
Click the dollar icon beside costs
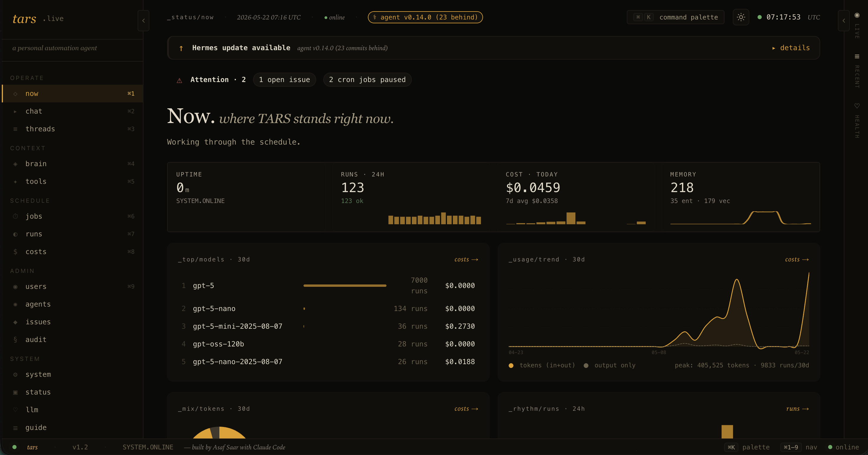[x=15, y=252]
